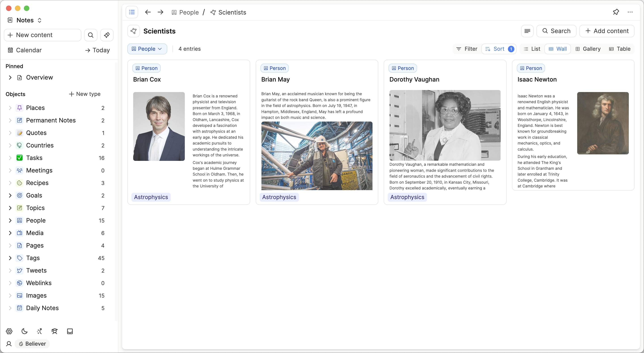The height and width of the screenshot is (353, 644).
Task: Open the three-dots more options menu
Action: tap(630, 12)
